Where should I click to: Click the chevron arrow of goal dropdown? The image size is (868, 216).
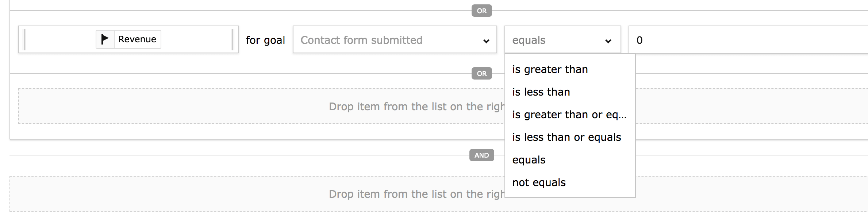(486, 41)
